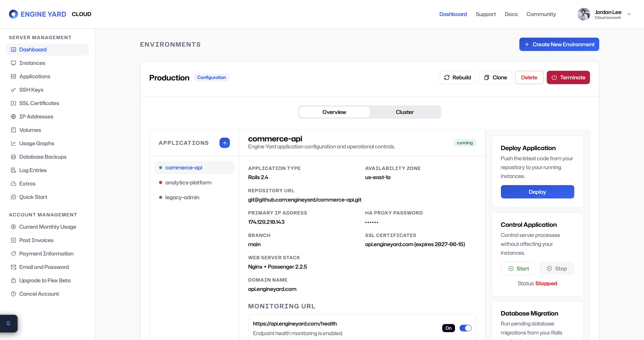Click monitoring URL https://api.engineyard.com/health
644x340 pixels.
[295, 324]
